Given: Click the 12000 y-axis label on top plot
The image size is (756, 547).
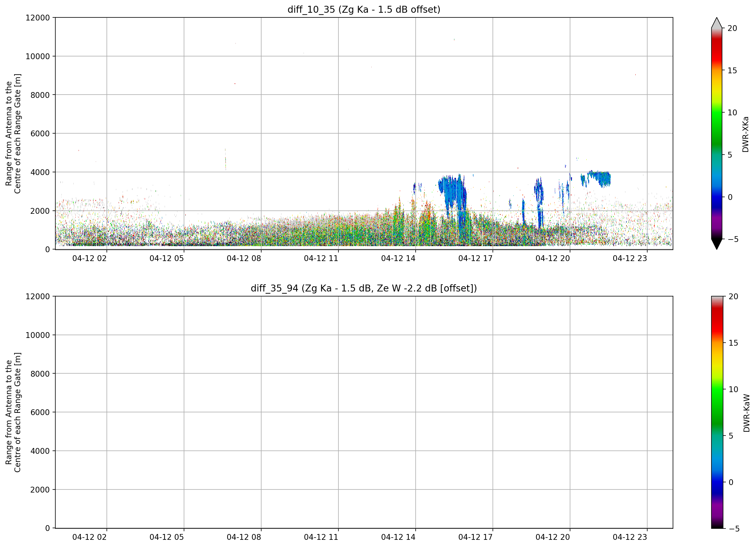Looking at the screenshot, I should (x=38, y=18).
